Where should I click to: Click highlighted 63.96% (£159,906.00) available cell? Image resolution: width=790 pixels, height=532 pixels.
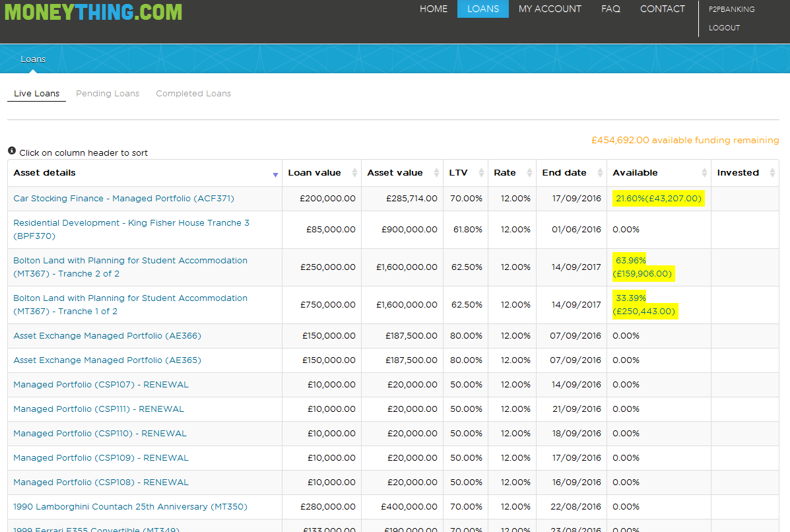[643, 267]
